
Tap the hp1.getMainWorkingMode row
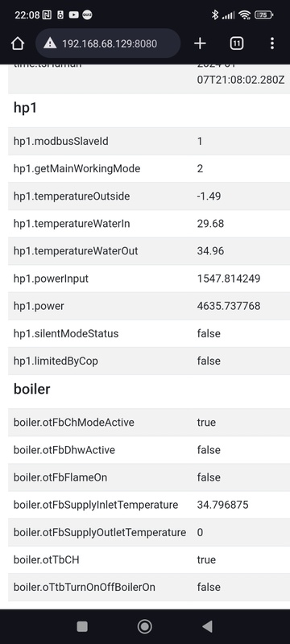[x=149, y=169]
